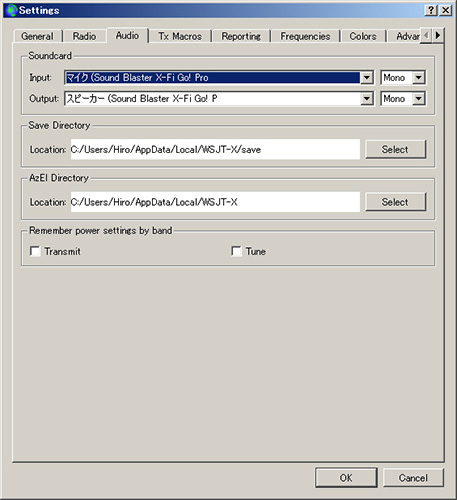Click the WSJT-X globe icon in title bar
The image size is (457, 500).
(11, 10)
